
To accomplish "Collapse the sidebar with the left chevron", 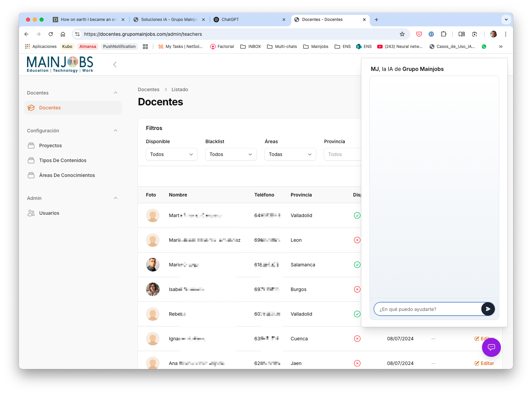I will 115,64.
